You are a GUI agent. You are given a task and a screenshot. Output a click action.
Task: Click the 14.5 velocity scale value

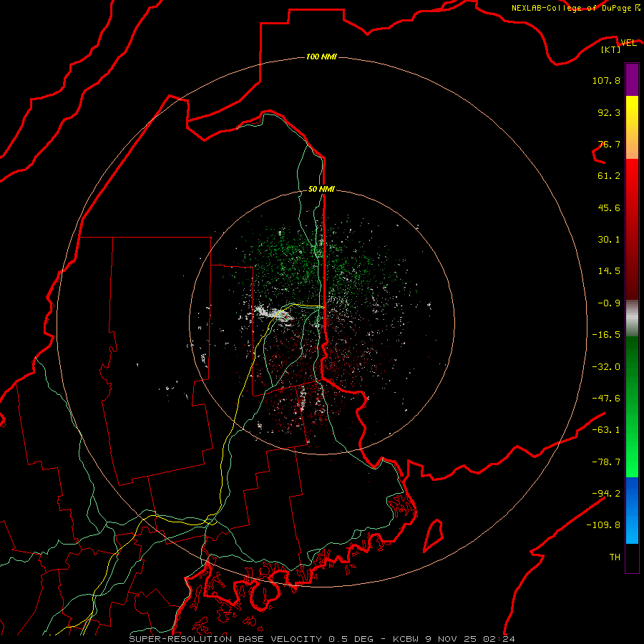(x=609, y=271)
